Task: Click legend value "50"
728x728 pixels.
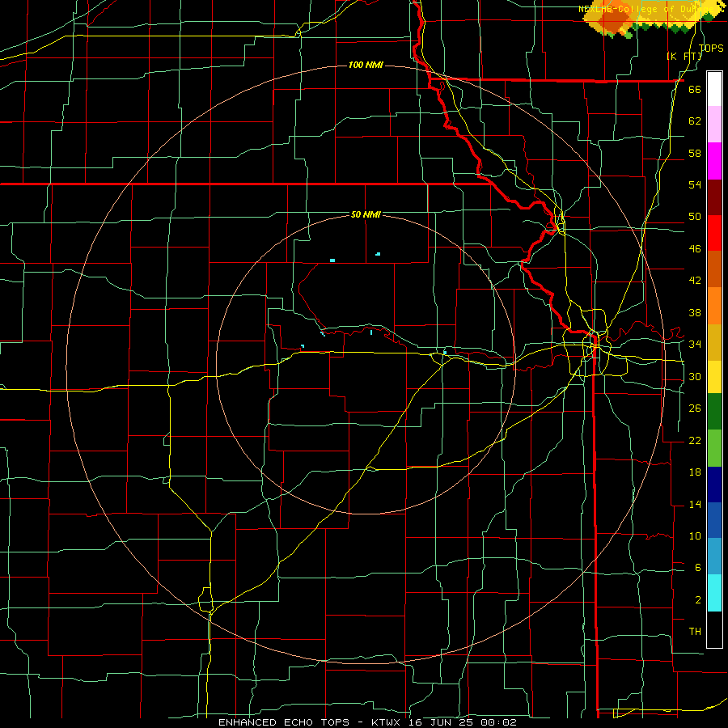Action: tap(695, 217)
